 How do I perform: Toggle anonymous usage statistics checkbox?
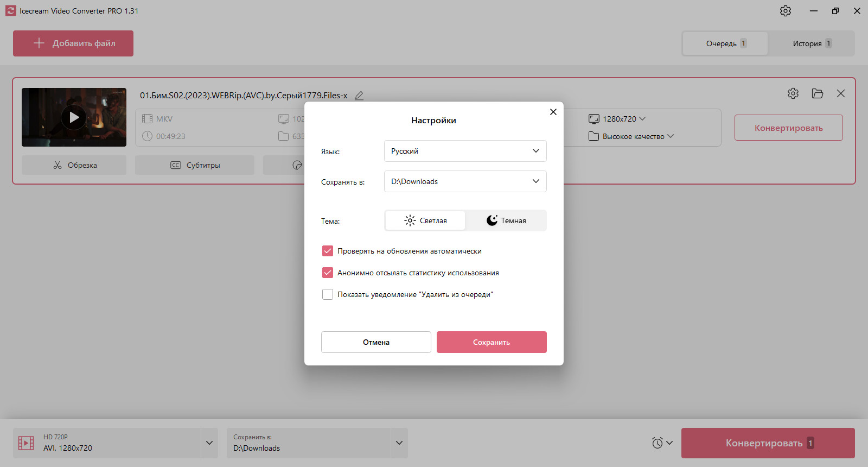click(328, 273)
